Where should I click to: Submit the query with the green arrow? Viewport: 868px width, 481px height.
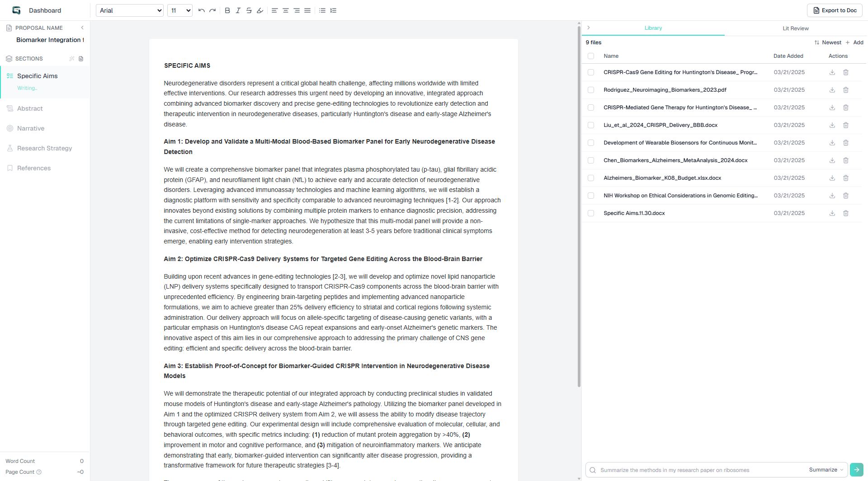coord(857,470)
